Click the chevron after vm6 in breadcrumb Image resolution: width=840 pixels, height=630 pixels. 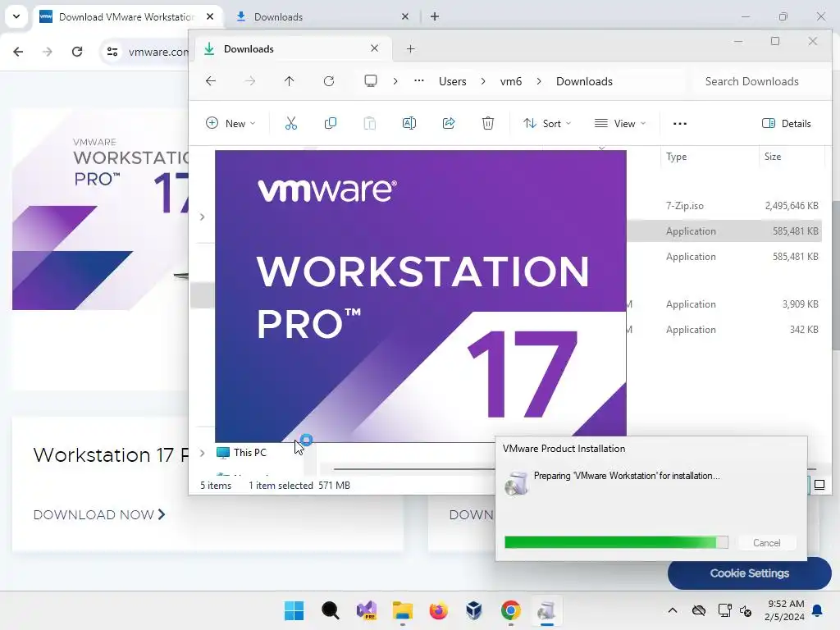click(538, 81)
